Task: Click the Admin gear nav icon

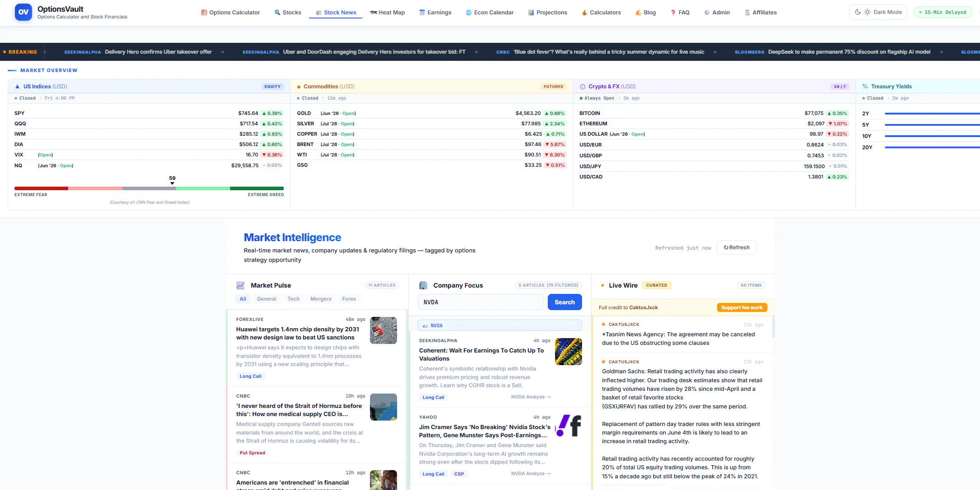Action: [x=707, y=13]
